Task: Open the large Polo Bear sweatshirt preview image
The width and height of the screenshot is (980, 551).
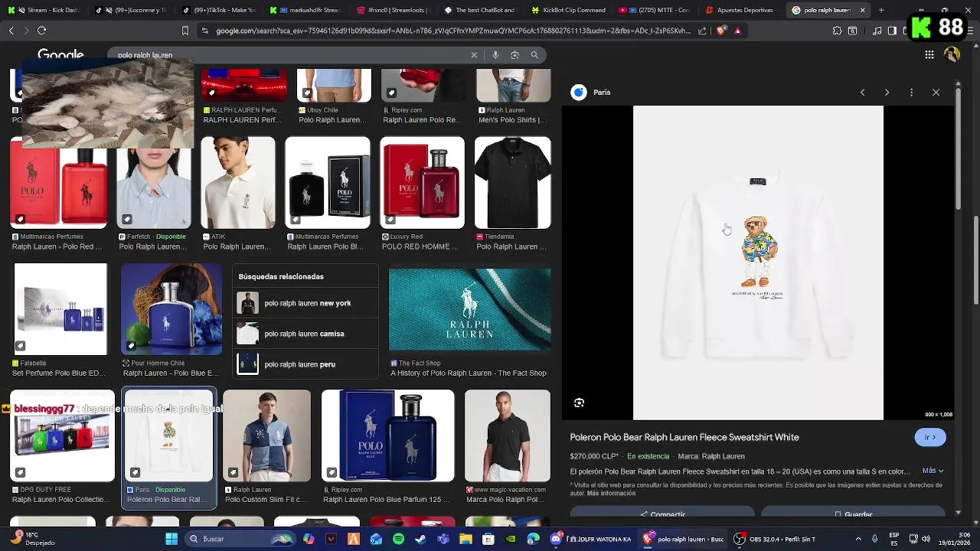Action: 758,262
